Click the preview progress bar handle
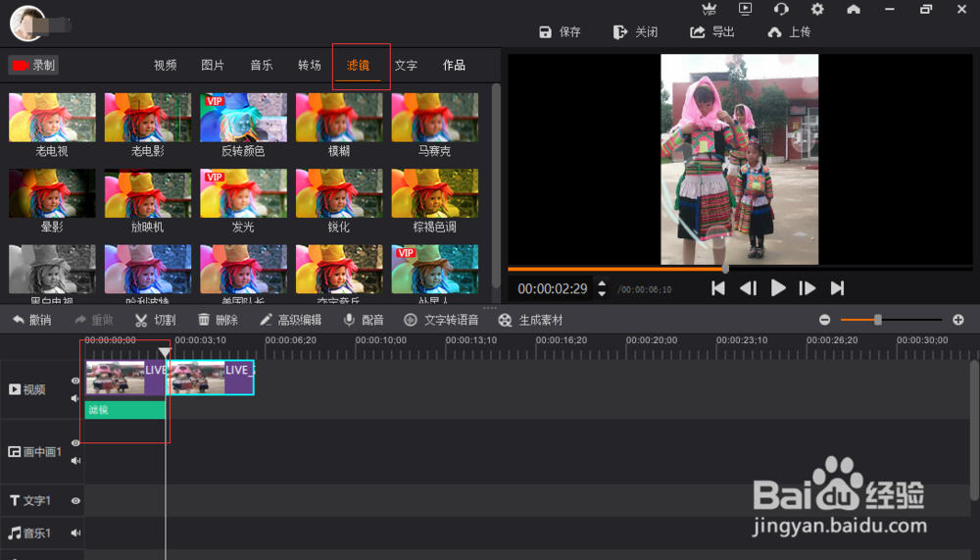 725,269
